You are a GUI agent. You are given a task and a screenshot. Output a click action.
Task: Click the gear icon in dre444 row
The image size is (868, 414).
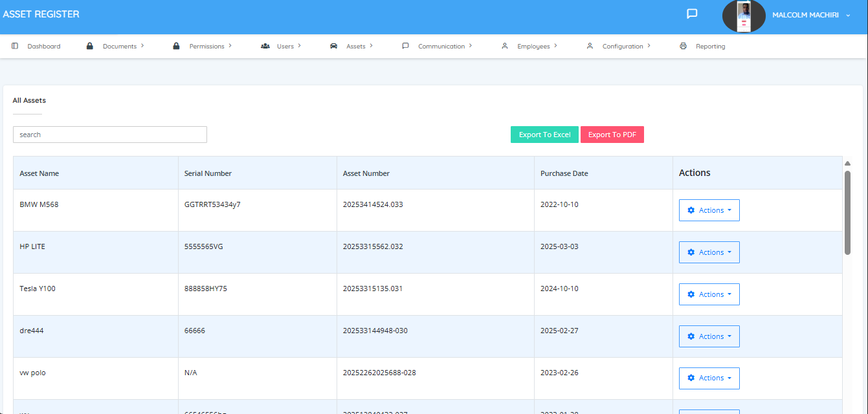coord(691,336)
